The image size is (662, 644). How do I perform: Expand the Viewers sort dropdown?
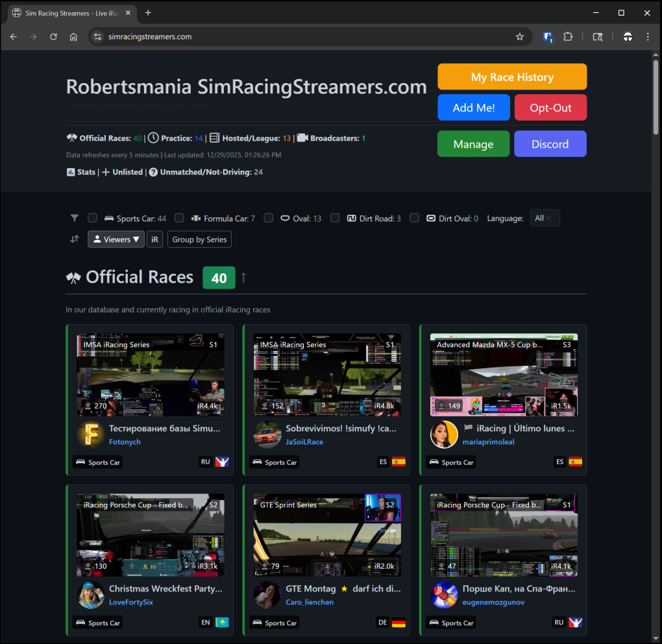point(116,239)
